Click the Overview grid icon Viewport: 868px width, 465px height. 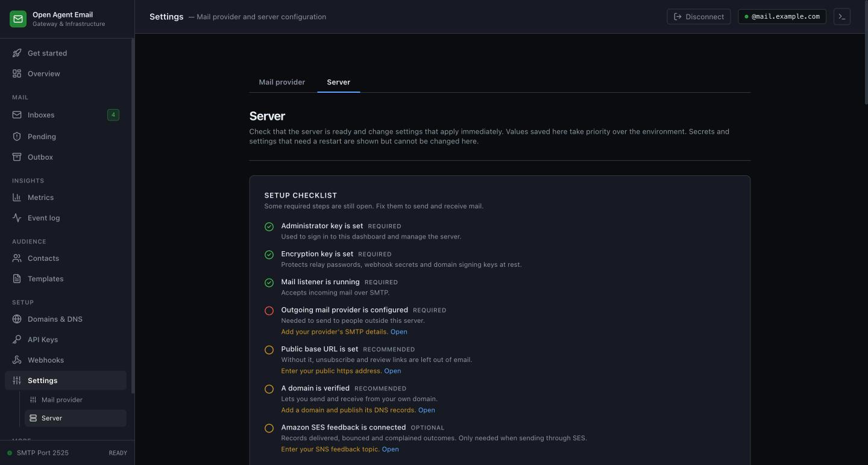point(17,73)
